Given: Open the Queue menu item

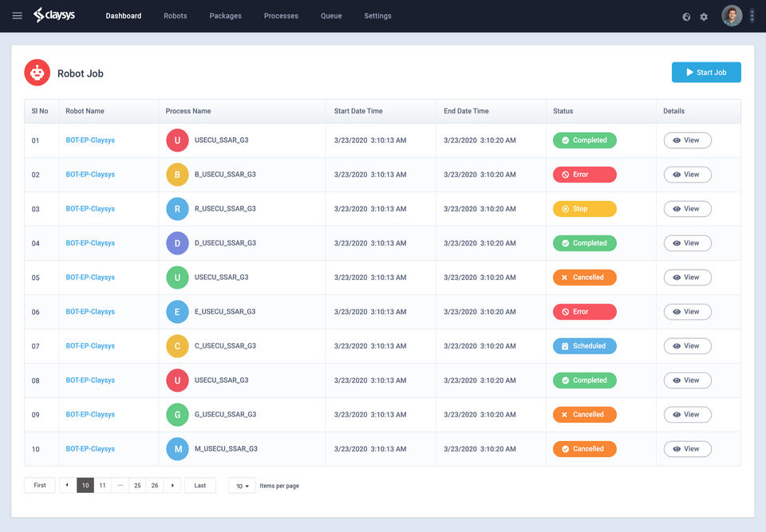Looking at the screenshot, I should [331, 16].
